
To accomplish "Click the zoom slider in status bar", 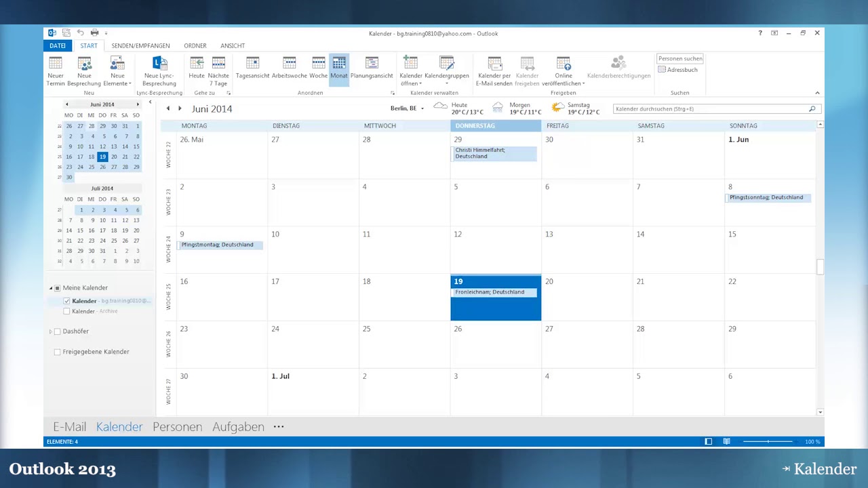I will pyautogui.click(x=768, y=441).
